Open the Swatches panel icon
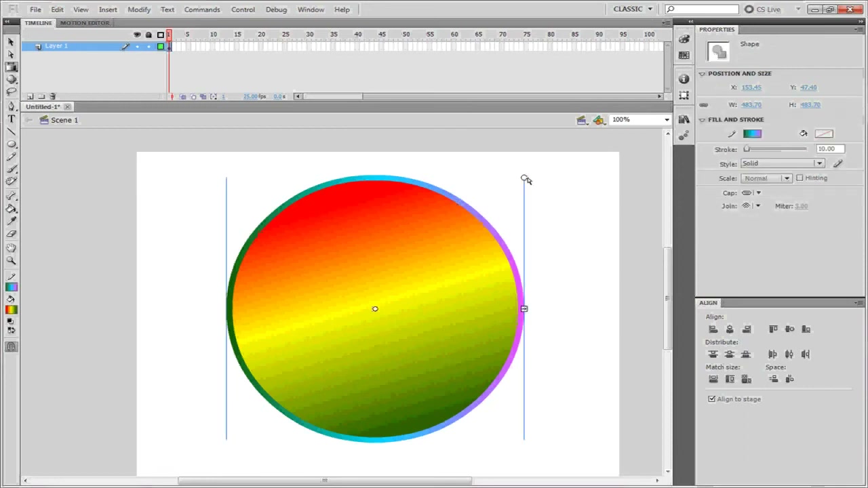 (684, 56)
